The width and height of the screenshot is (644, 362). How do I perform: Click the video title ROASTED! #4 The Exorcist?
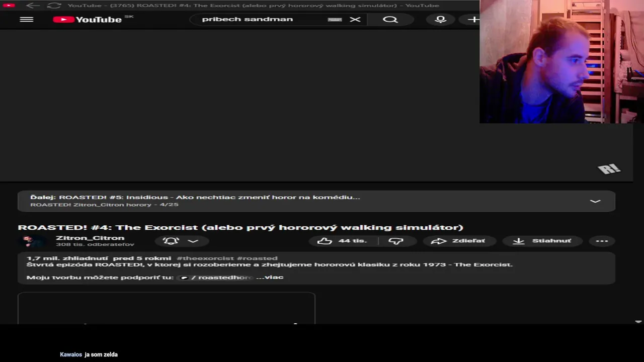240,227
